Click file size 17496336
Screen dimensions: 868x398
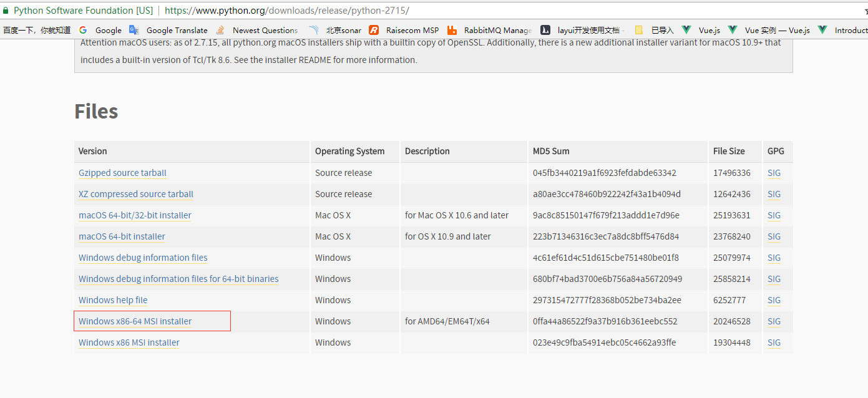point(732,173)
